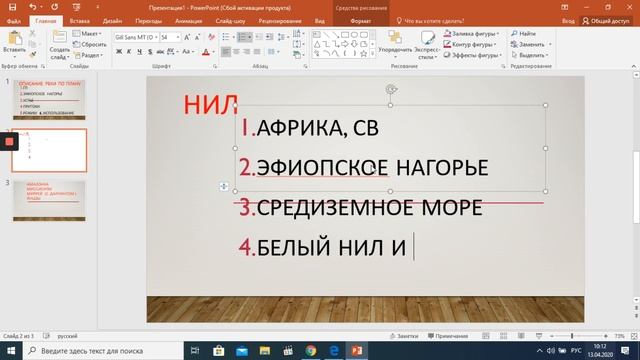Select the oval shape in shapes gallery

[x=354, y=35]
